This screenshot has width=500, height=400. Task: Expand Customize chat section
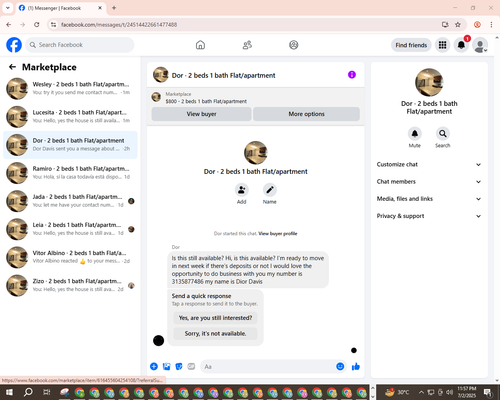(429, 164)
